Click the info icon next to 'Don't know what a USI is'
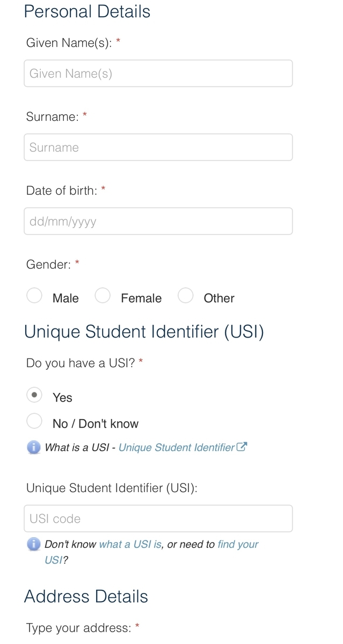The width and height of the screenshot is (343, 644). (x=34, y=544)
